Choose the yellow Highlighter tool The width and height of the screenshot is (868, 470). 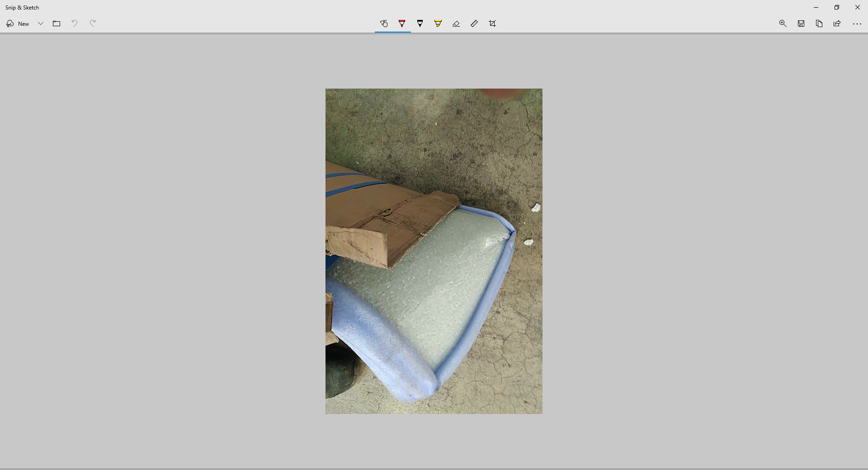[x=438, y=23]
